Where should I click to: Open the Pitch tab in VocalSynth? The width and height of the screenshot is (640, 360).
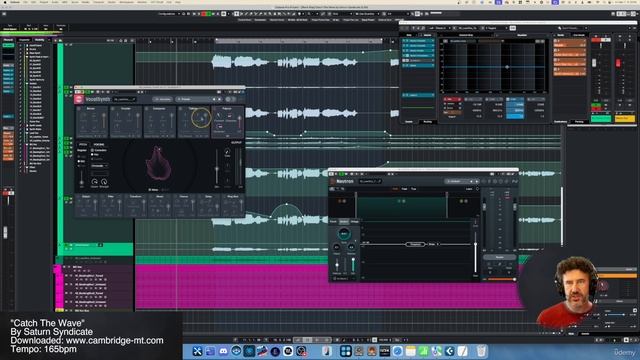83,144
